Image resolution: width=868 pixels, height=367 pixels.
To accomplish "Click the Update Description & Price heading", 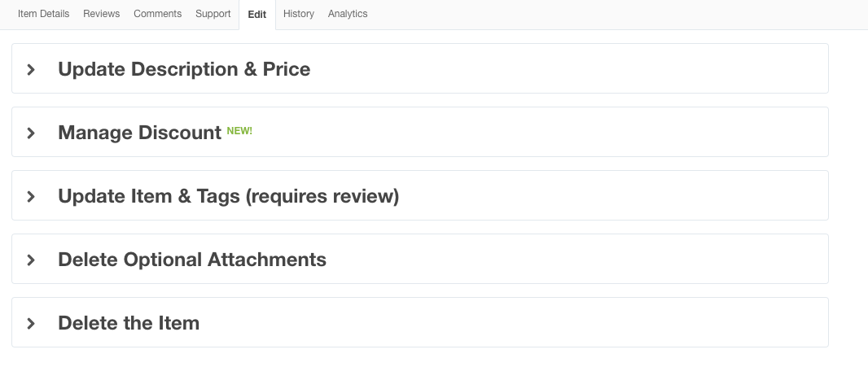I will click(x=184, y=69).
